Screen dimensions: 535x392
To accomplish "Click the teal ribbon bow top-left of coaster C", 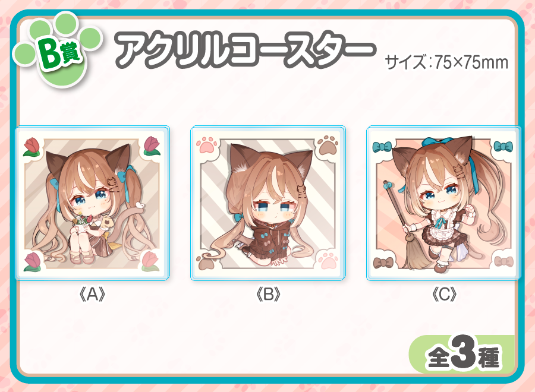I will [x=382, y=147].
